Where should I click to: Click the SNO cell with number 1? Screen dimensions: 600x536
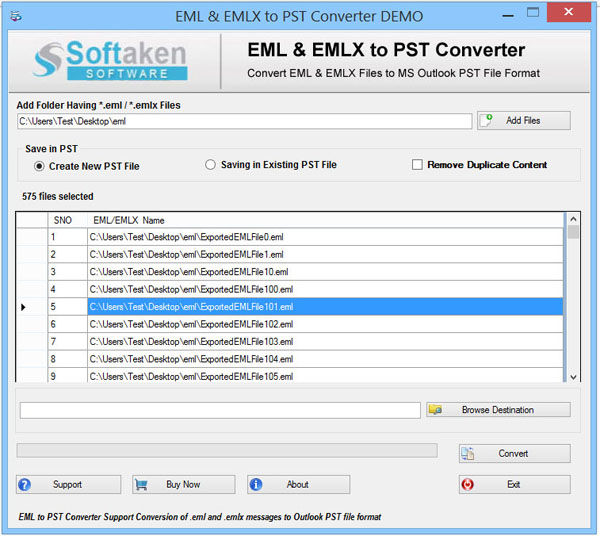coord(67,237)
